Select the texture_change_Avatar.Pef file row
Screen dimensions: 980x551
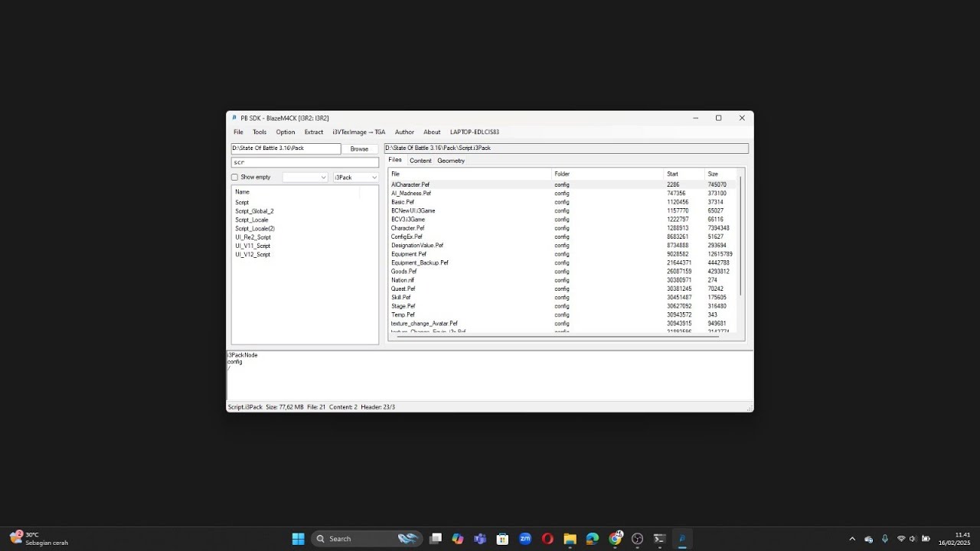(x=563, y=324)
